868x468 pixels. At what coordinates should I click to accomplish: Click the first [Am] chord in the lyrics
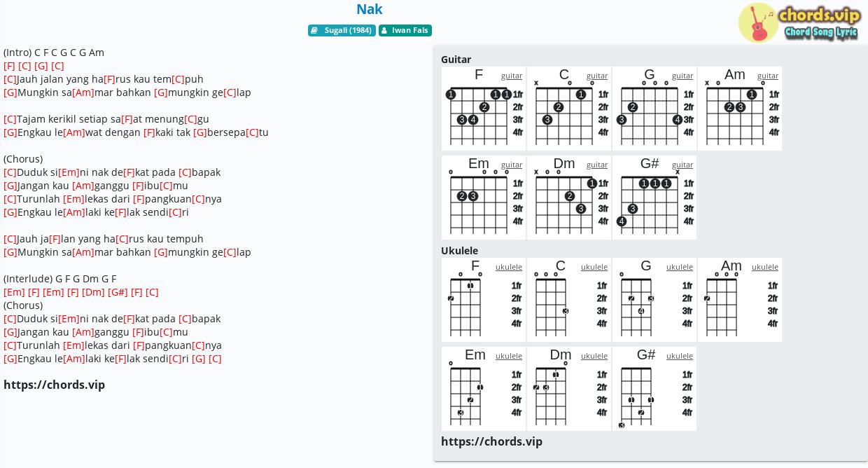(83, 92)
